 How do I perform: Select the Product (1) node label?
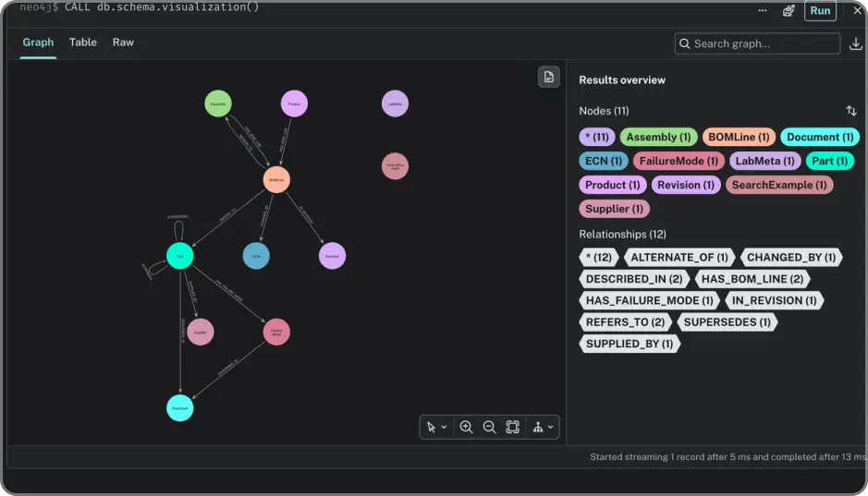(612, 185)
